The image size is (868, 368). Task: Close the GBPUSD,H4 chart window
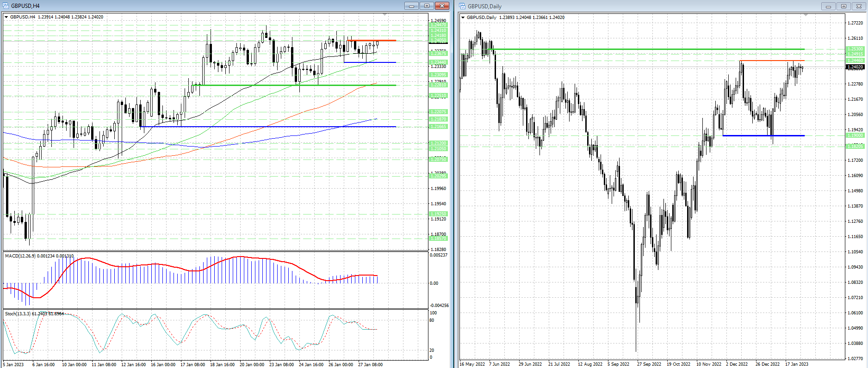(x=442, y=6)
